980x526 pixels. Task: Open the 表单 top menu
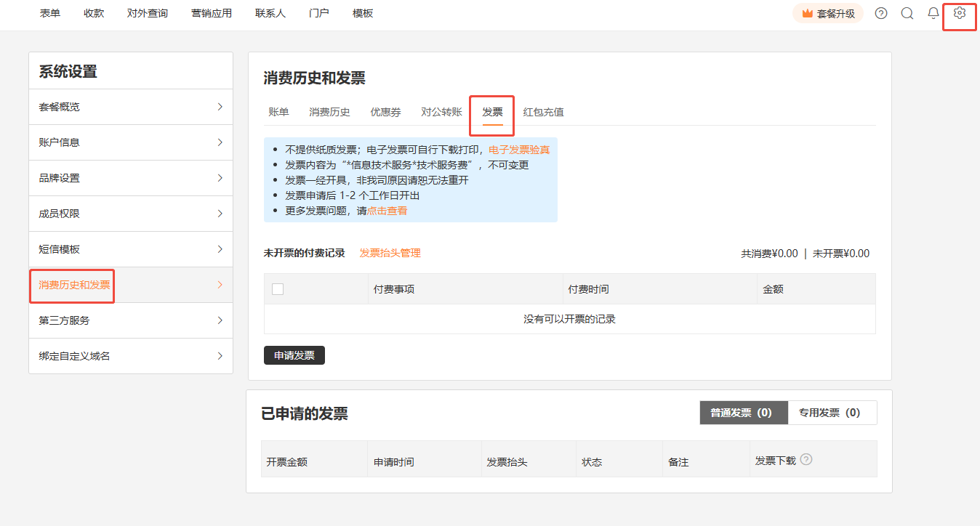[50, 13]
